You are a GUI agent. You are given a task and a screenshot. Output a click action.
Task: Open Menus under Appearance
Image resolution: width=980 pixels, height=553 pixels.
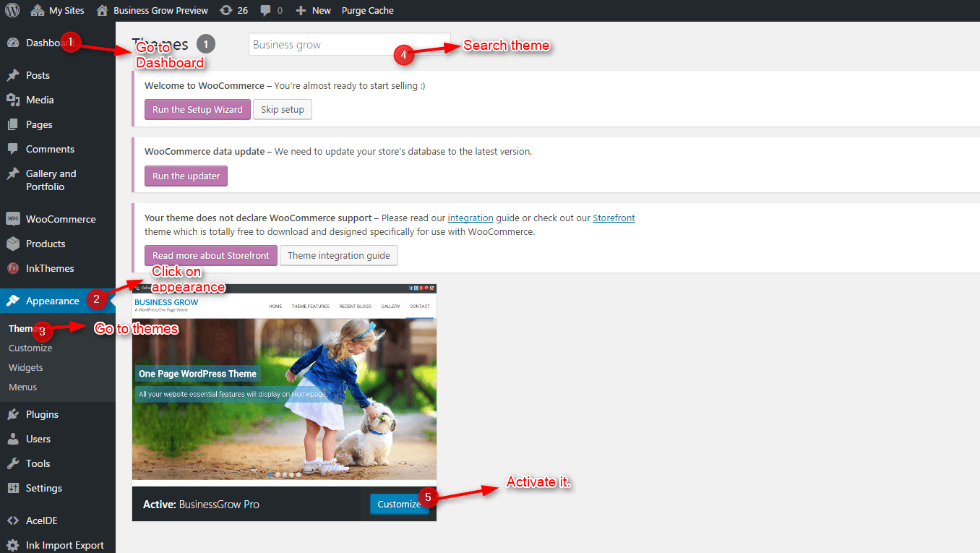(23, 387)
